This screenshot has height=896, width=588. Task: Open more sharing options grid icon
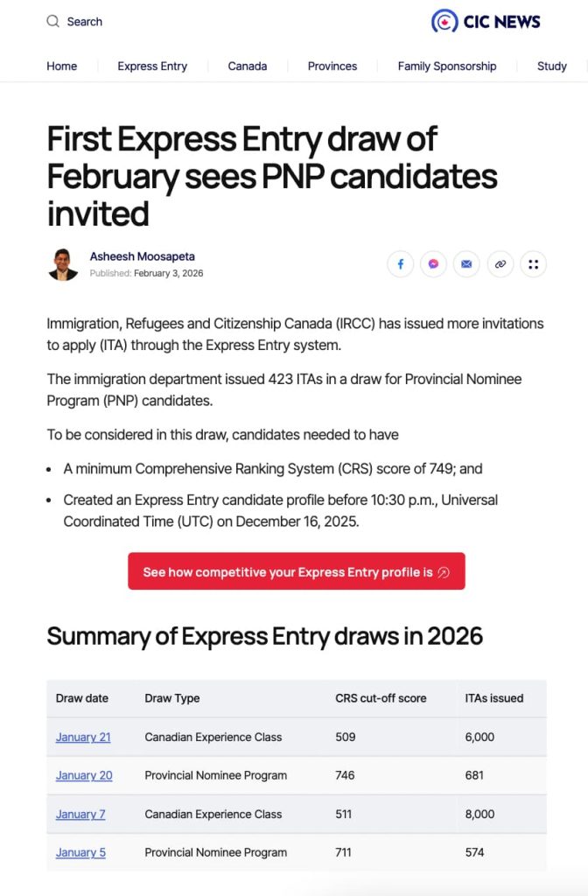pyautogui.click(x=533, y=263)
